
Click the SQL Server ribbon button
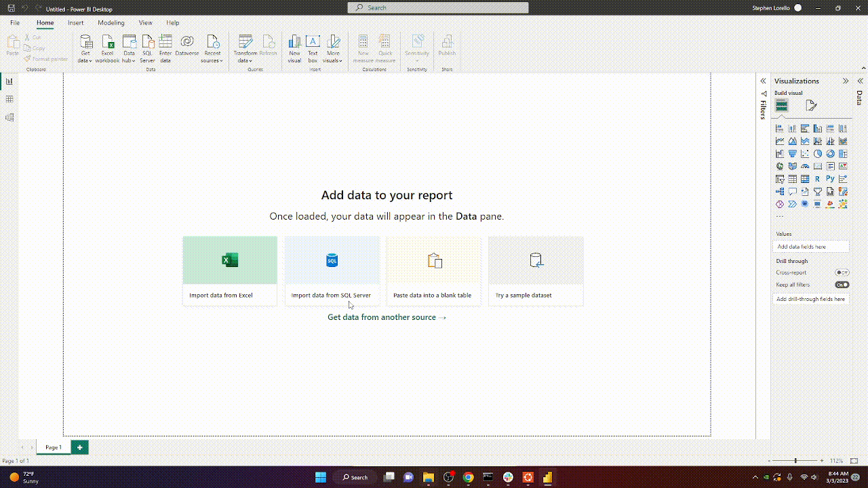[x=147, y=49]
